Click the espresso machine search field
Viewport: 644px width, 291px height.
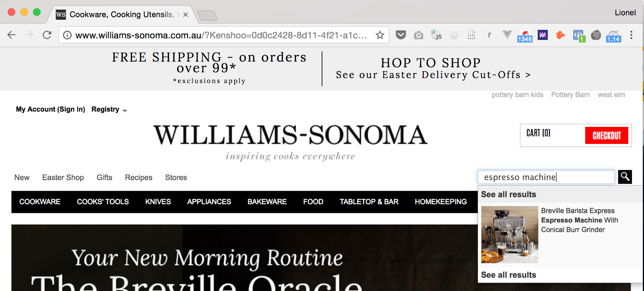(546, 177)
